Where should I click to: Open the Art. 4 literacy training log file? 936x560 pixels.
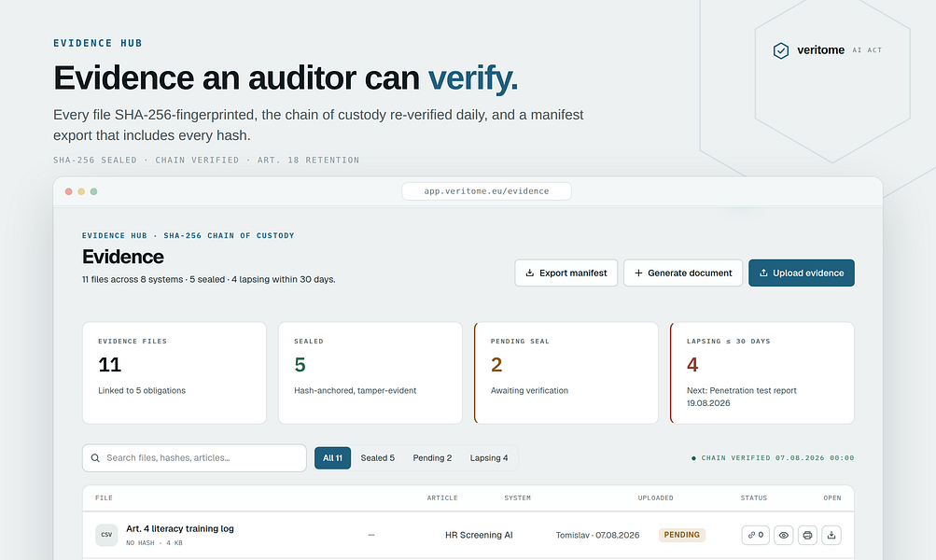pos(180,528)
